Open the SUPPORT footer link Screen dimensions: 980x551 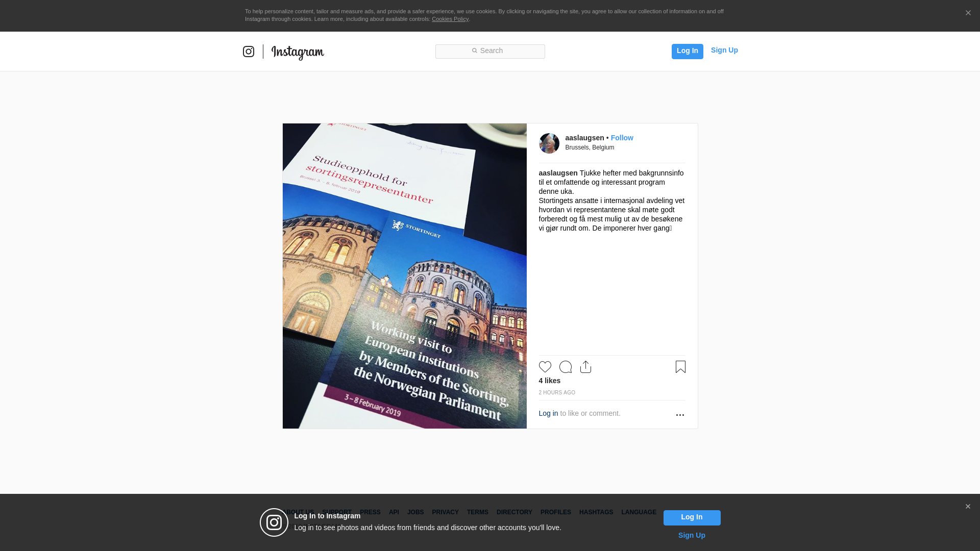pyautogui.click(x=337, y=512)
